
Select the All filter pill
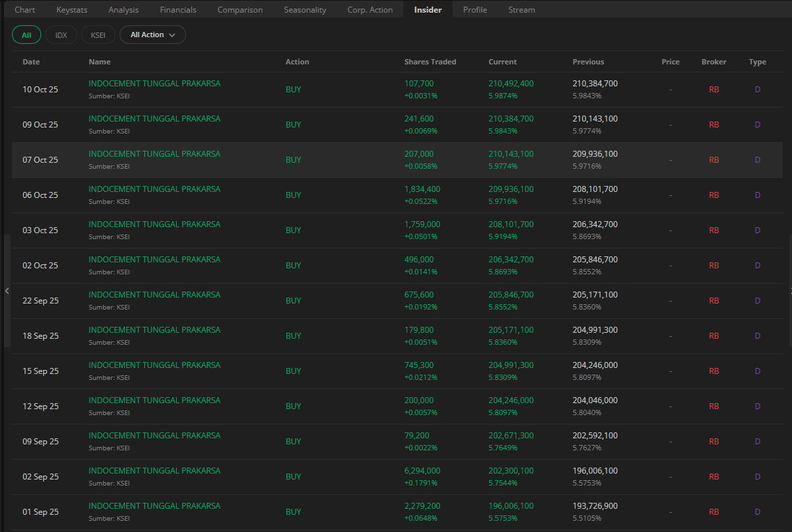coord(27,35)
